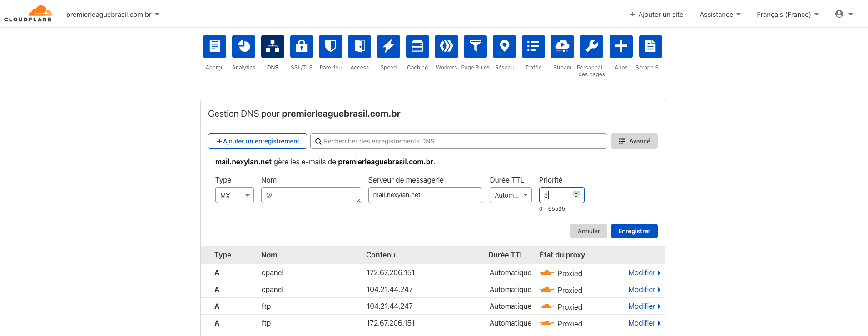The height and width of the screenshot is (336, 868).
Task: Open the MX record type dropdown
Action: point(234,195)
